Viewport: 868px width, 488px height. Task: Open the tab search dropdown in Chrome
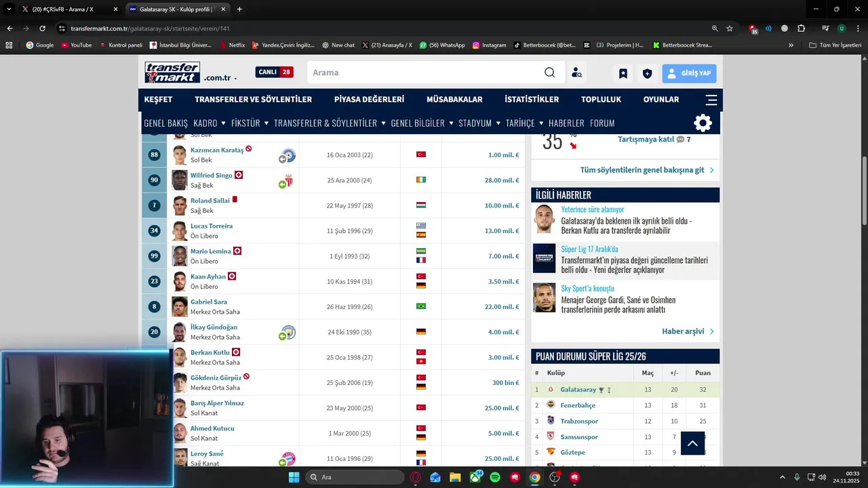9,9
